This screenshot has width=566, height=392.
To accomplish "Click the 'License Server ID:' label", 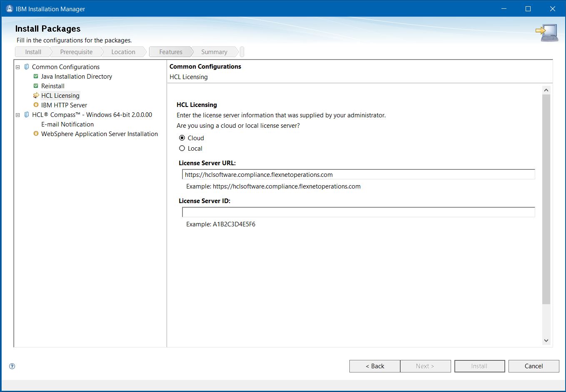I will [204, 201].
